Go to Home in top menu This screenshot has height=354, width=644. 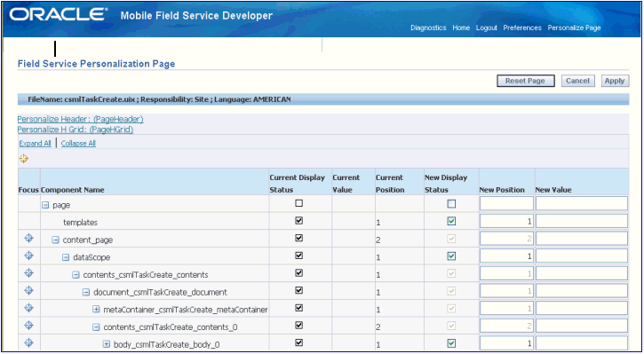coord(461,28)
